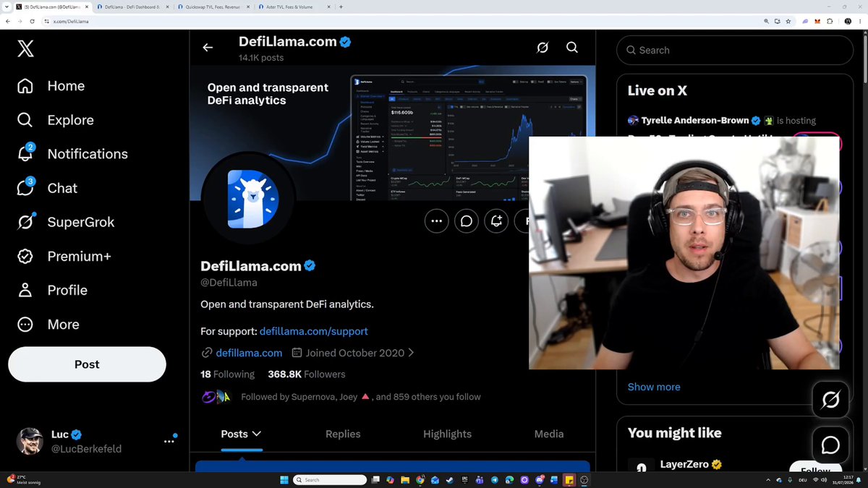
Task: Switch to the Highlights tab
Action: [x=447, y=434]
